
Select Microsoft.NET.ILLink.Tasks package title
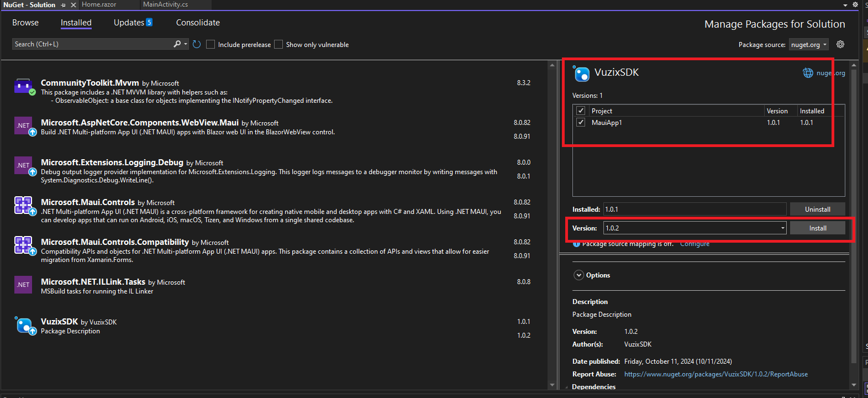coord(93,282)
